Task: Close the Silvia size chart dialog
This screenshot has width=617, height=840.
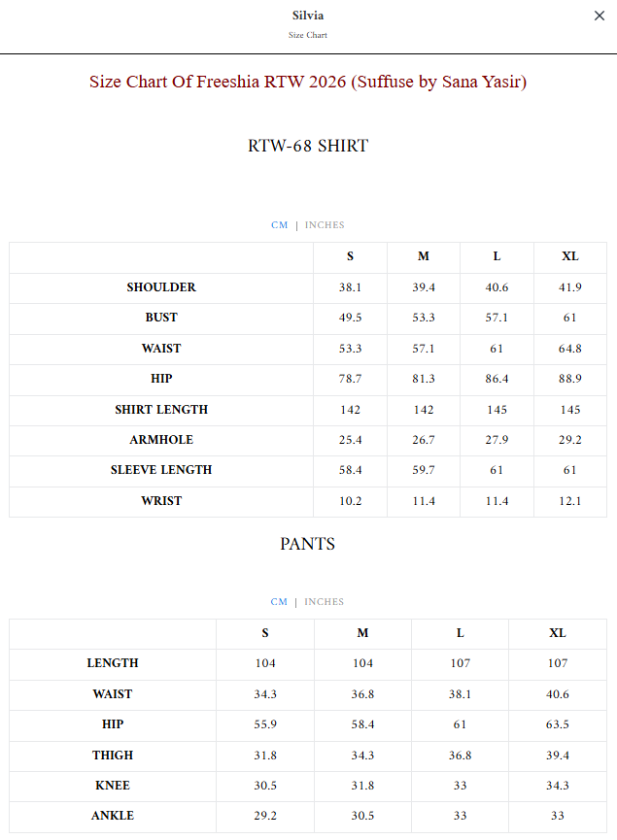Action: [600, 16]
